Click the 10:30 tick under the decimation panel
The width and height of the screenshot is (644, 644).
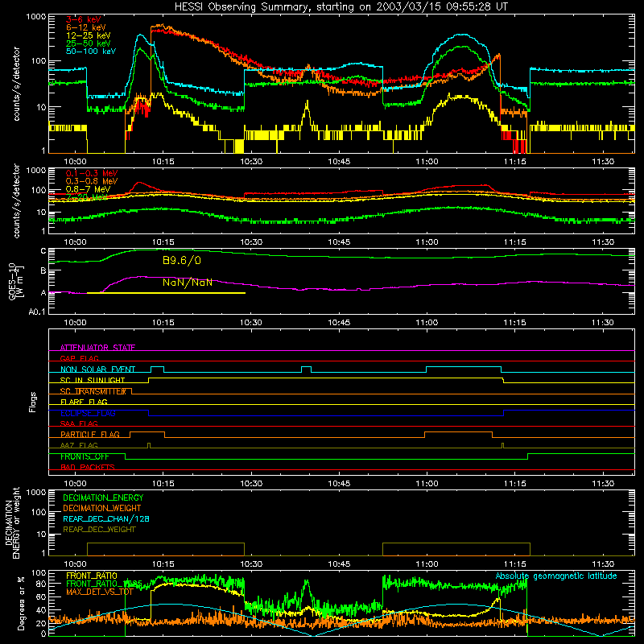251,564
